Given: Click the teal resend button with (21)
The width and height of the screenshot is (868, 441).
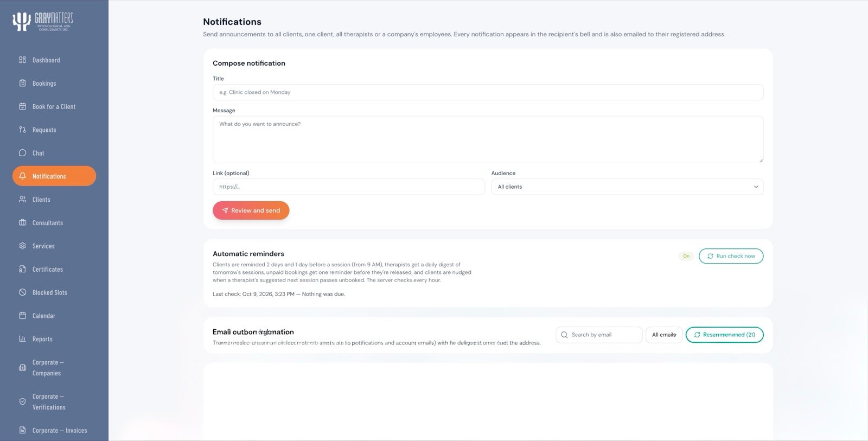Looking at the screenshot, I should [724, 335].
